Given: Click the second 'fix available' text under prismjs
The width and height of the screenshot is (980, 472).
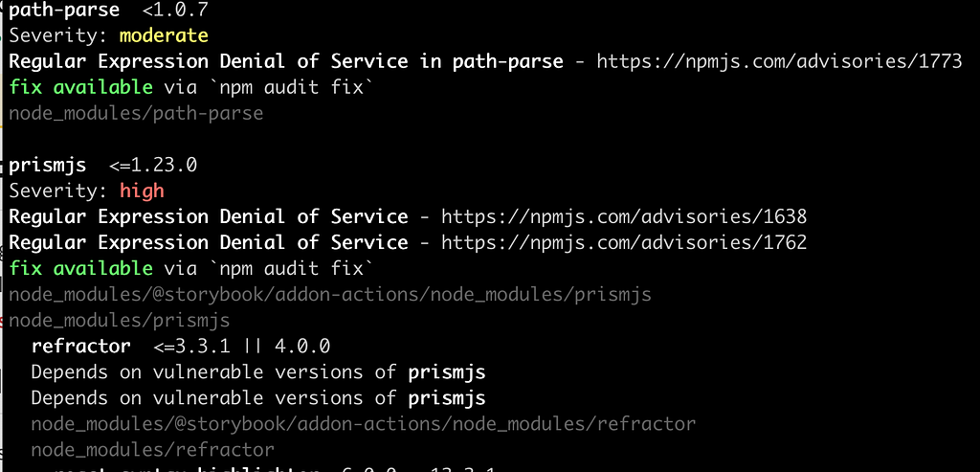Looking at the screenshot, I should 80,268.
